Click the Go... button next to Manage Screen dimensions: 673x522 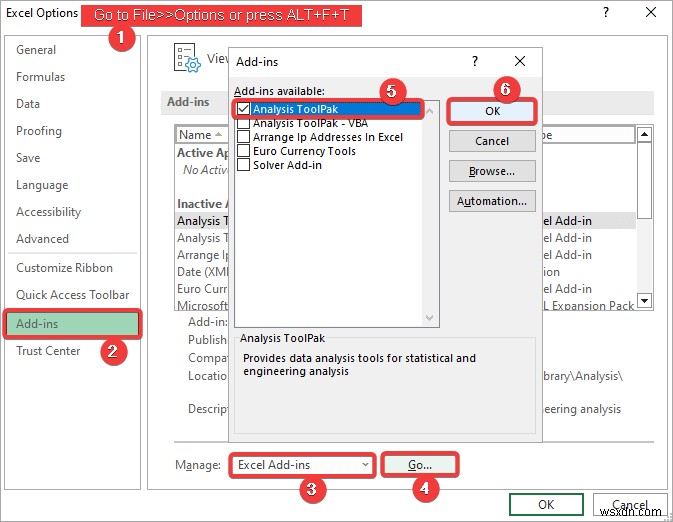[x=420, y=465]
